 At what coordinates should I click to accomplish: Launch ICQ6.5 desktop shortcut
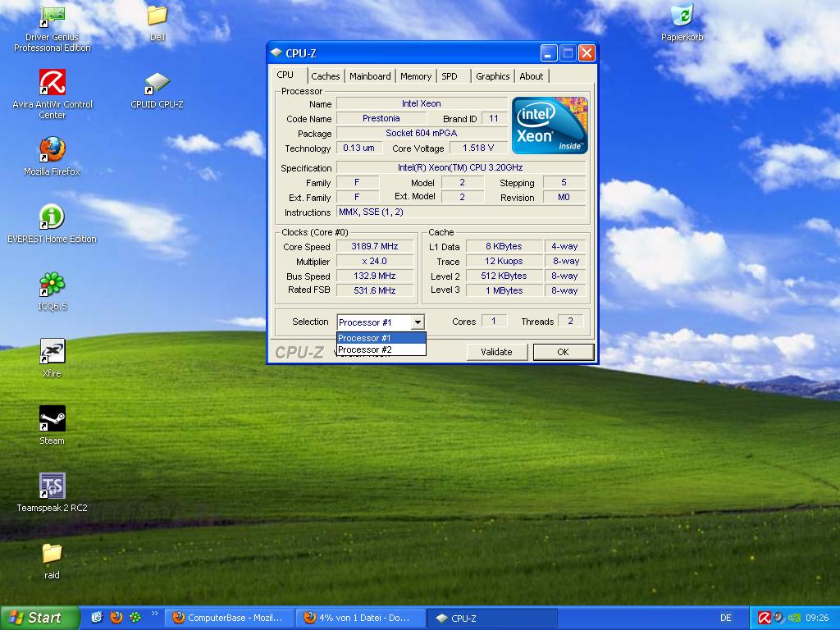[x=52, y=291]
